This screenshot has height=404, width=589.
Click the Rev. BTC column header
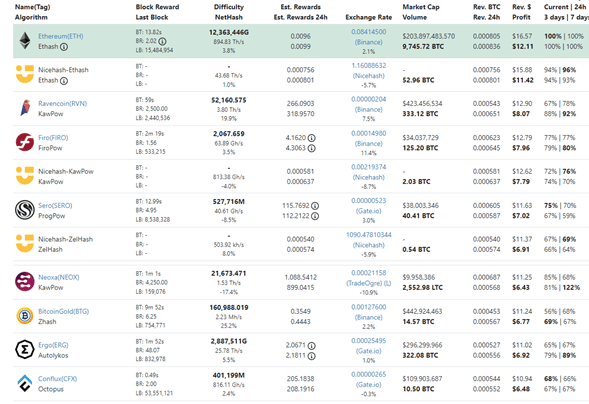pos(486,7)
